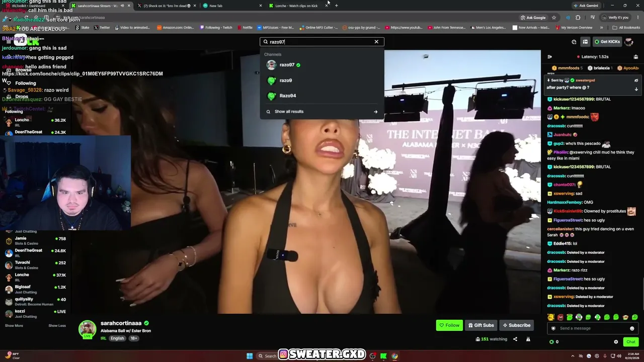Subscribe to sarahcortinaaa
Screen dimensions: 644x362
coord(516,325)
